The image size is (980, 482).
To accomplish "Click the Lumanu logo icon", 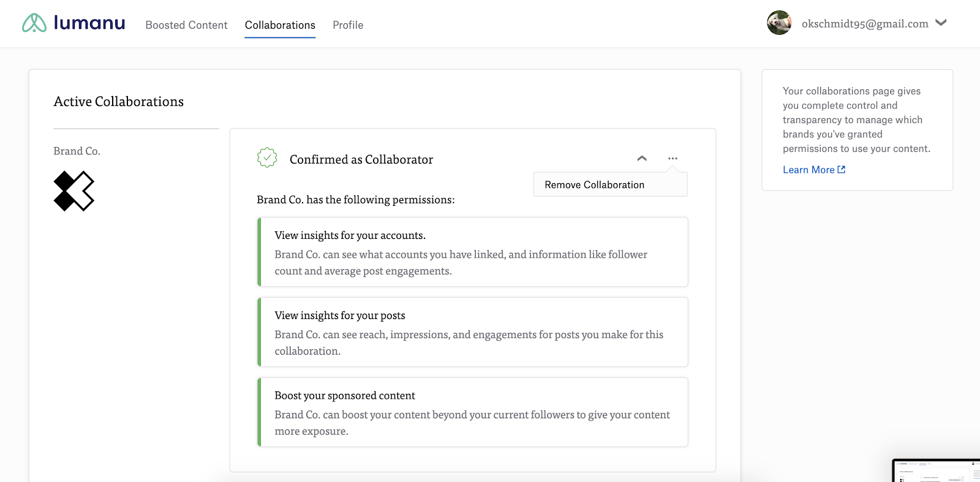I will coord(34,23).
